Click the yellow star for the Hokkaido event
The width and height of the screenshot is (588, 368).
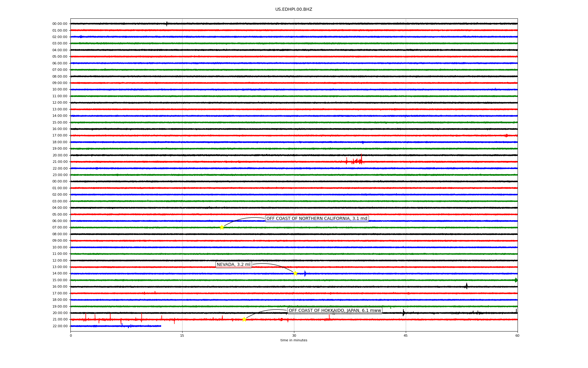[x=244, y=320]
